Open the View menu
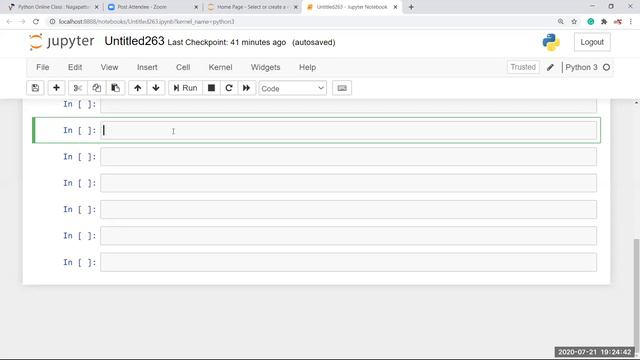The height and width of the screenshot is (360, 640). (x=109, y=67)
